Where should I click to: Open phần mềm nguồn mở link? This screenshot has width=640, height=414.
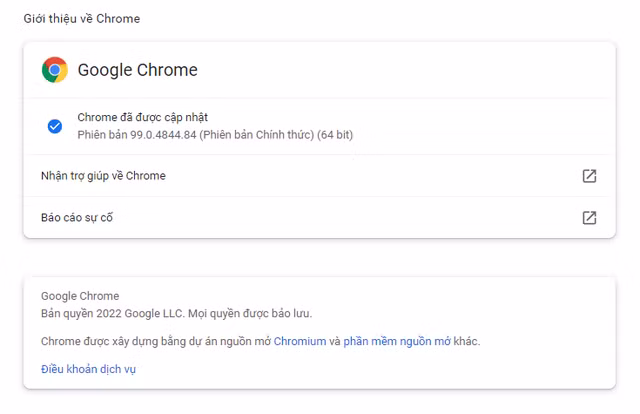(x=397, y=341)
